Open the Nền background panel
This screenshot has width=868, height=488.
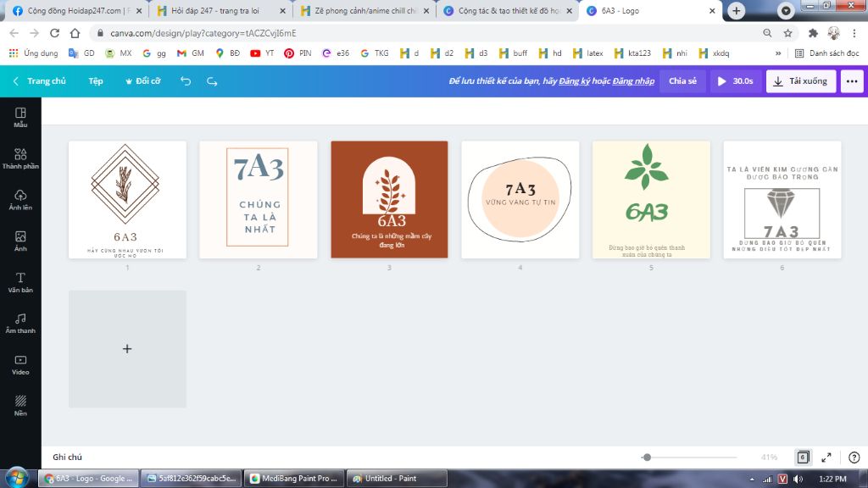pos(20,406)
